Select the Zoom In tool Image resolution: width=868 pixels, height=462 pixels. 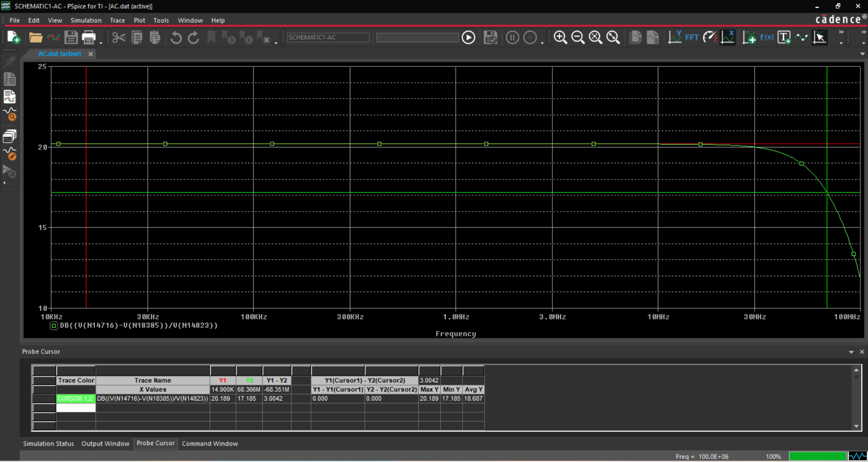(x=561, y=38)
